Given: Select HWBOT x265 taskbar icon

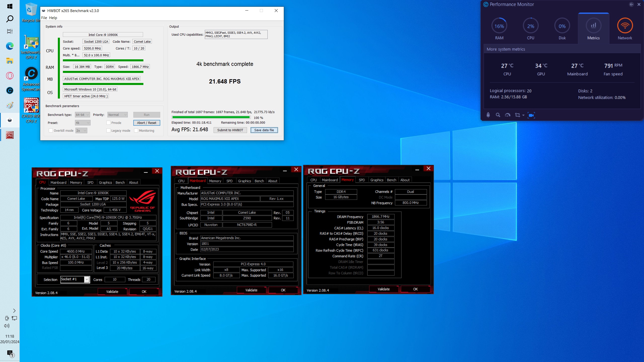Looking at the screenshot, I should pyautogui.click(x=10, y=120).
